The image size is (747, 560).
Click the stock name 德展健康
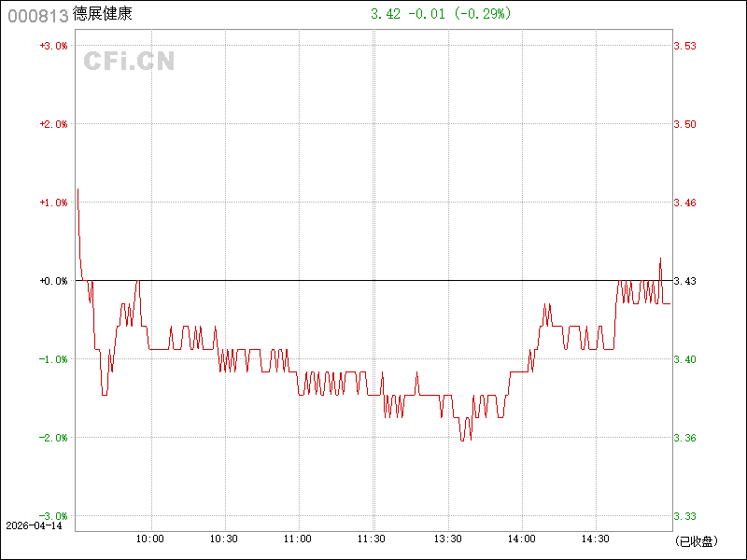(x=102, y=15)
